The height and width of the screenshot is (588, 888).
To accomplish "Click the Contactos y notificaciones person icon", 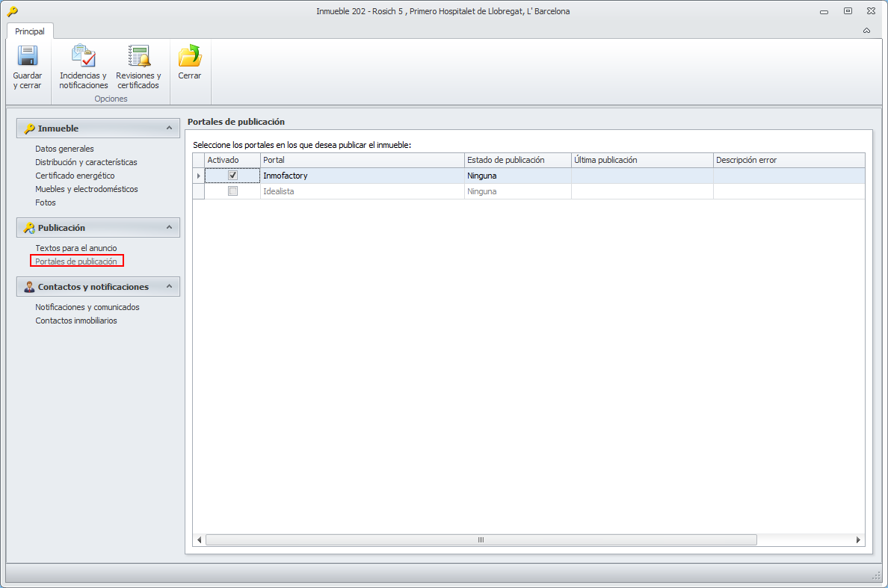I will coord(29,287).
